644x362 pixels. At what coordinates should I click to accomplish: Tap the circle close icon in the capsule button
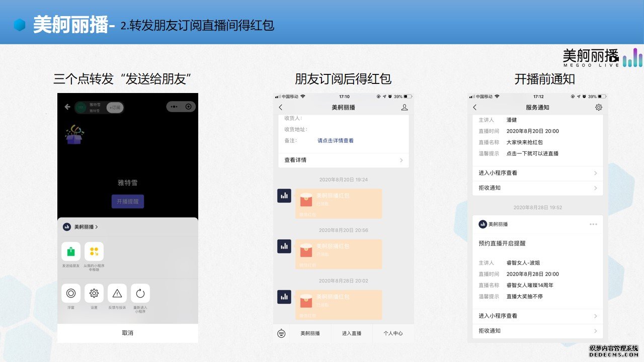(x=189, y=107)
